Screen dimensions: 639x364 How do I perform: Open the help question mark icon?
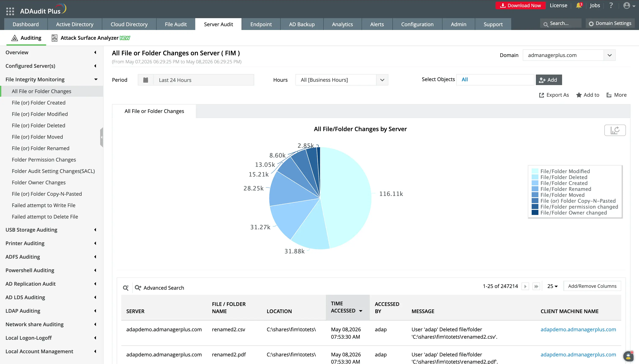tap(611, 5)
